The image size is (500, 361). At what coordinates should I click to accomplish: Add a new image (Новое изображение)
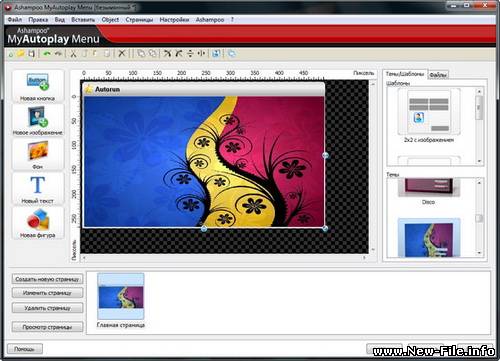[38, 120]
